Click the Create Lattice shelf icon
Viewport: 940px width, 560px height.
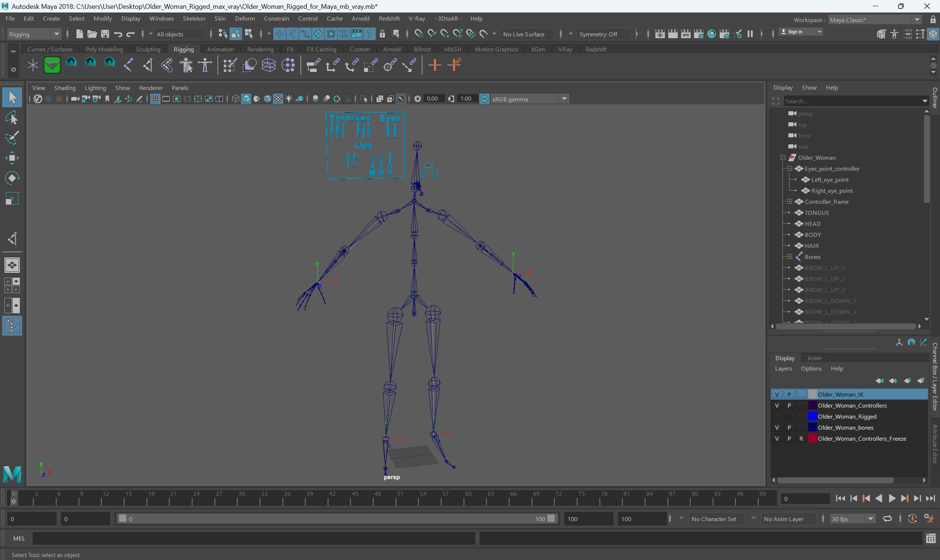click(269, 65)
